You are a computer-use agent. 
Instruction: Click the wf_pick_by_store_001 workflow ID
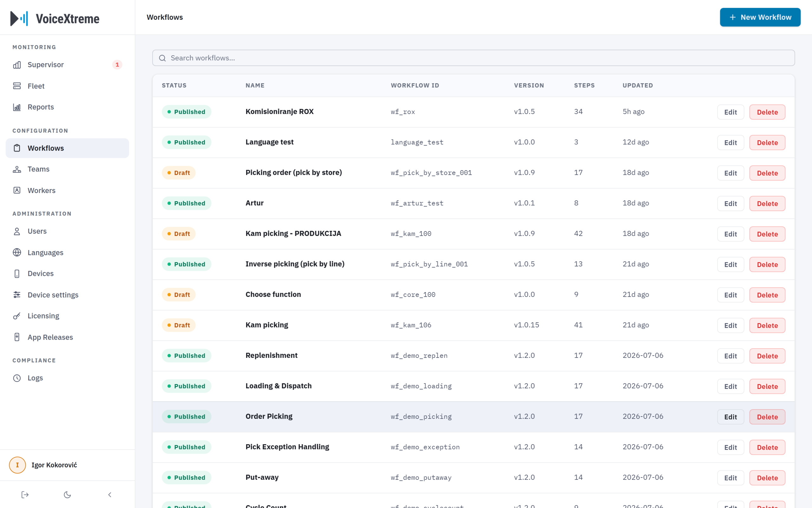click(431, 173)
